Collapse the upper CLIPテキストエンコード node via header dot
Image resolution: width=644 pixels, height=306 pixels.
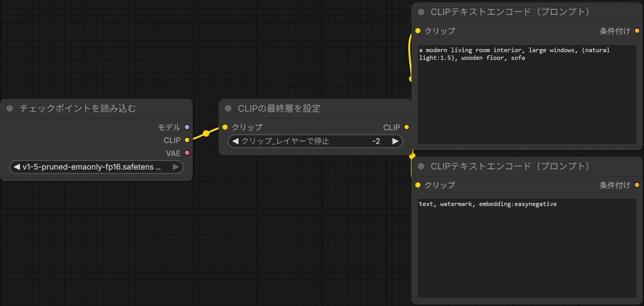click(421, 12)
